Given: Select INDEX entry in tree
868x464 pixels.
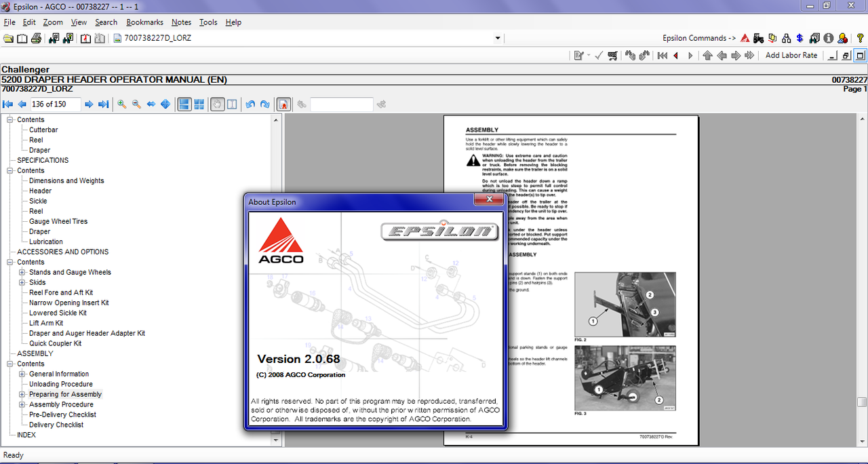Looking at the screenshot, I should point(26,435).
